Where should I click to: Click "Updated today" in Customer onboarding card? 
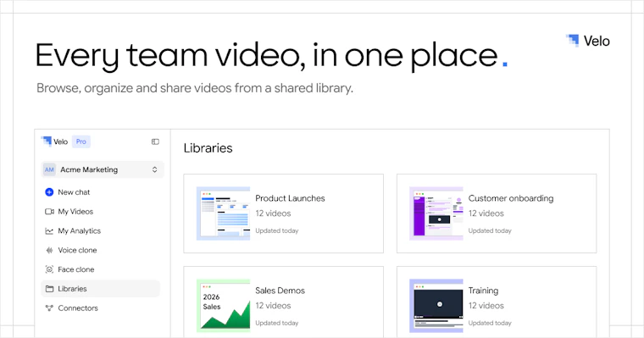pos(490,230)
